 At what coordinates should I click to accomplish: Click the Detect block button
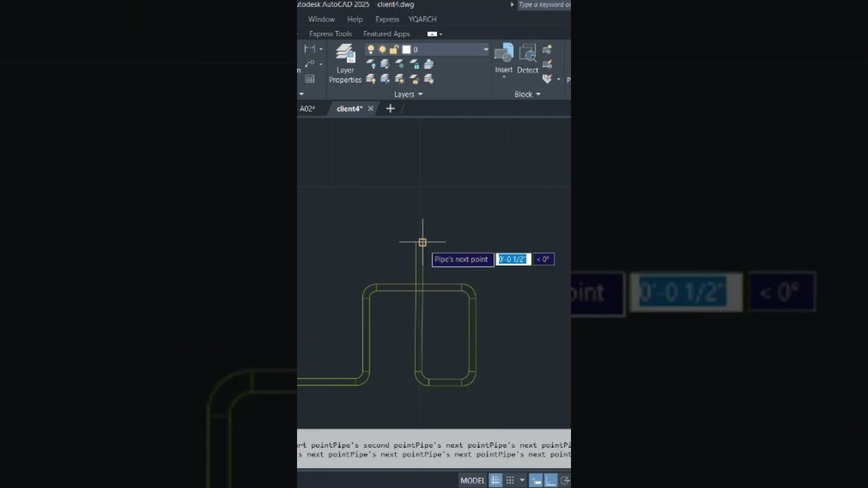pos(528,58)
